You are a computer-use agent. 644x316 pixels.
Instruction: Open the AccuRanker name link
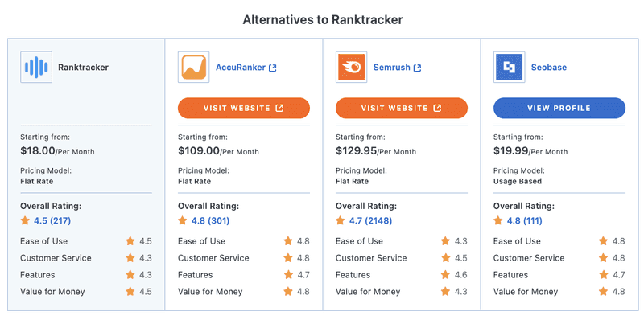click(x=241, y=68)
